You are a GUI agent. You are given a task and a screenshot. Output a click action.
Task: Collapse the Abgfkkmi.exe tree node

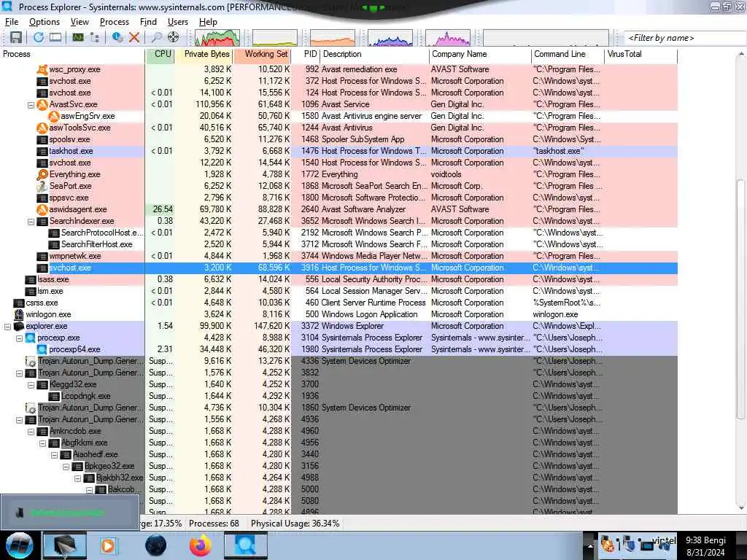click(x=43, y=443)
